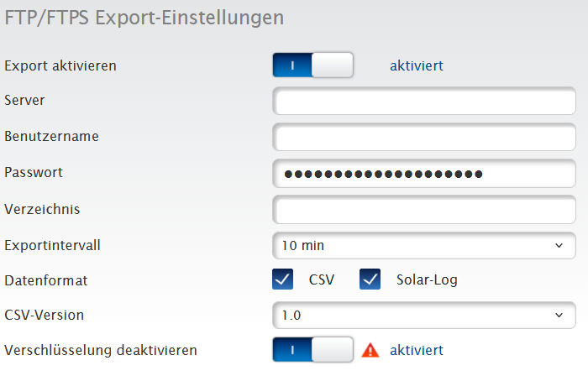Click the red warning triangle icon

pyautogui.click(x=370, y=350)
